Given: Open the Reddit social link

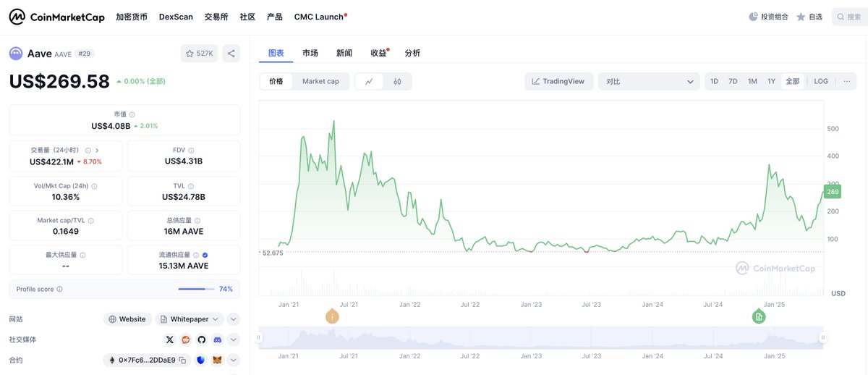Looking at the screenshot, I should coord(186,340).
